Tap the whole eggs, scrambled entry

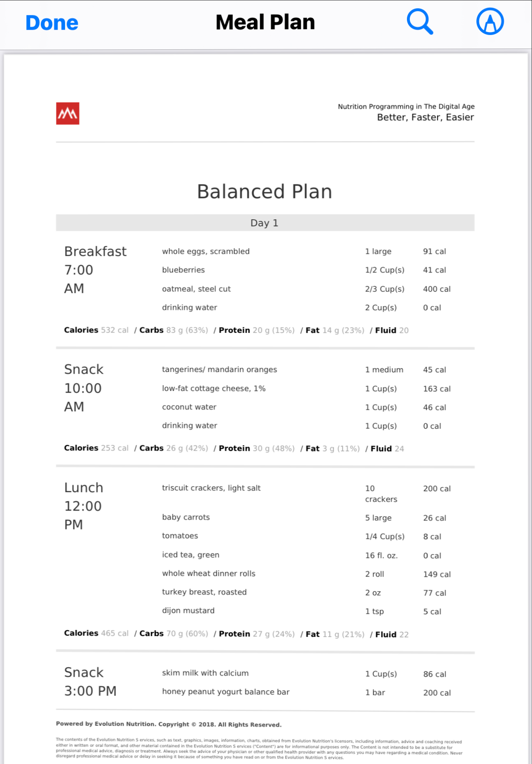click(206, 251)
